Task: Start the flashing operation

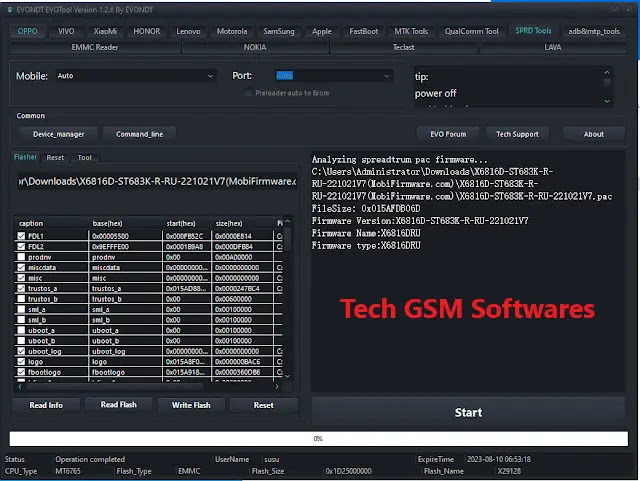Action: pos(468,412)
